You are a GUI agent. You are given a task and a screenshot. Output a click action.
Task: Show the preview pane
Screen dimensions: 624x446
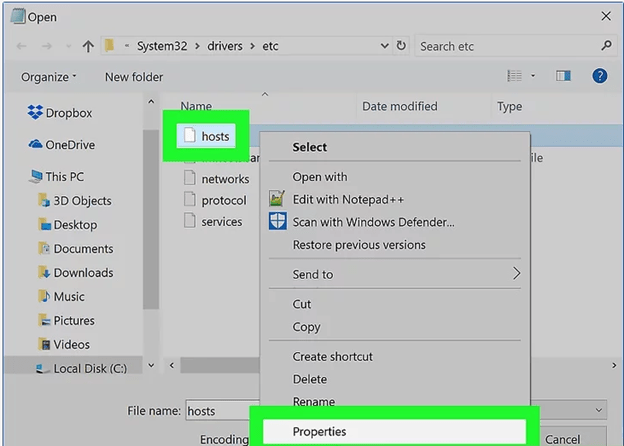click(563, 76)
